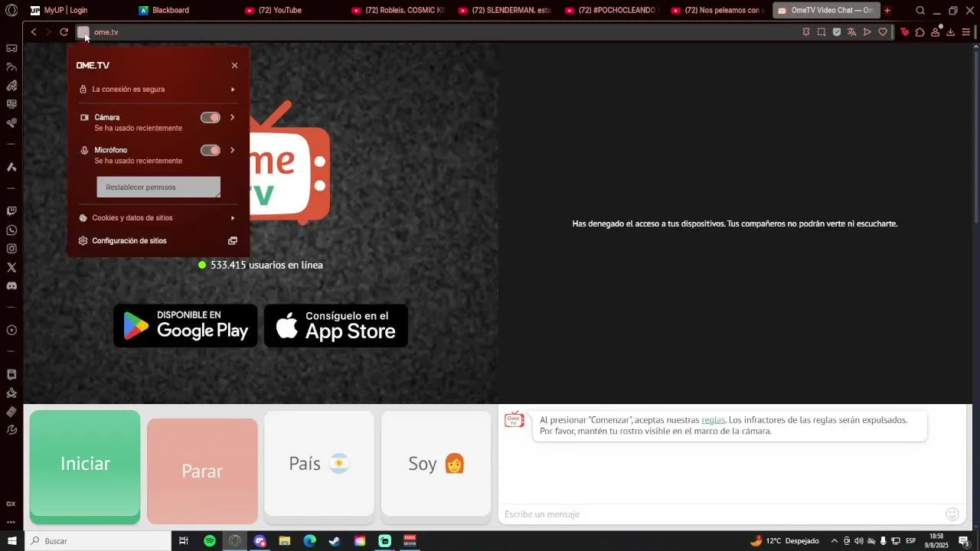Click the site info icon left of ome.tv
Viewport: 980px width, 551px height.
tap(83, 32)
